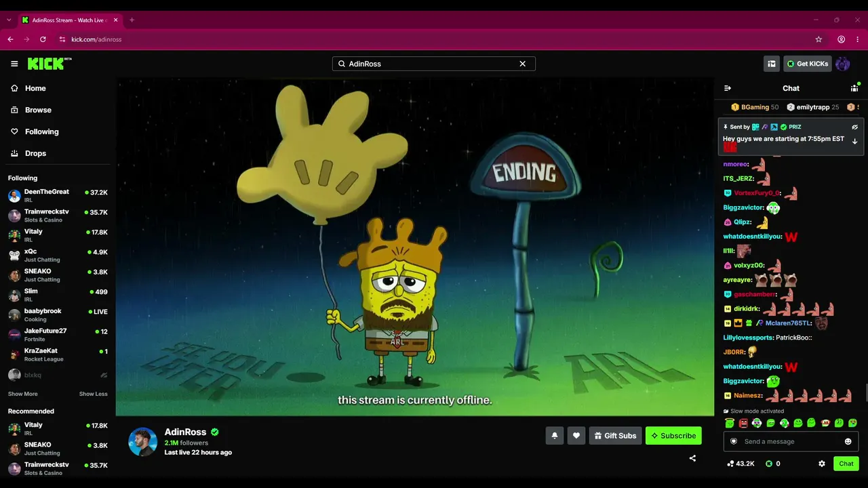Open the user profile avatar menu
Viewport: 868px width, 488px height.
pyautogui.click(x=843, y=64)
